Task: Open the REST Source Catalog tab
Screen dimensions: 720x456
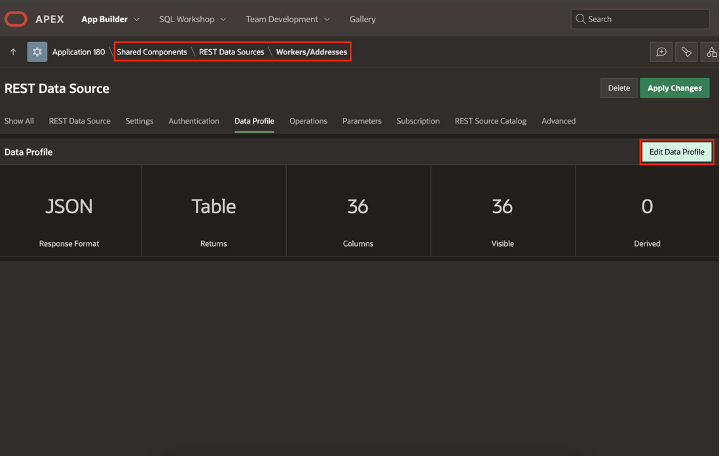Action: point(490,121)
